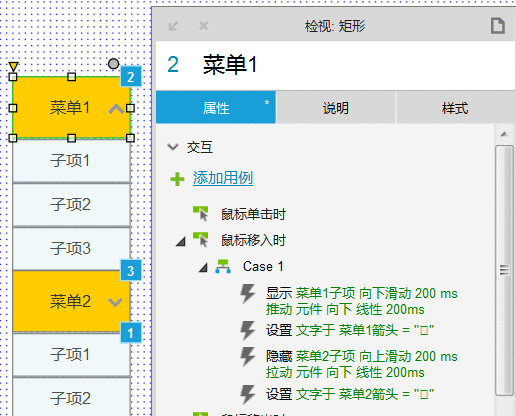
Task: Click lightning icon beside 显示 菜单1子项 action
Action: coord(248,294)
